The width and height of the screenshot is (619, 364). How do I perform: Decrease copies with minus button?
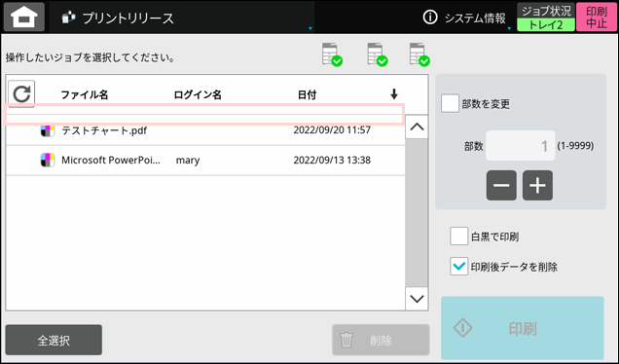(x=501, y=185)
